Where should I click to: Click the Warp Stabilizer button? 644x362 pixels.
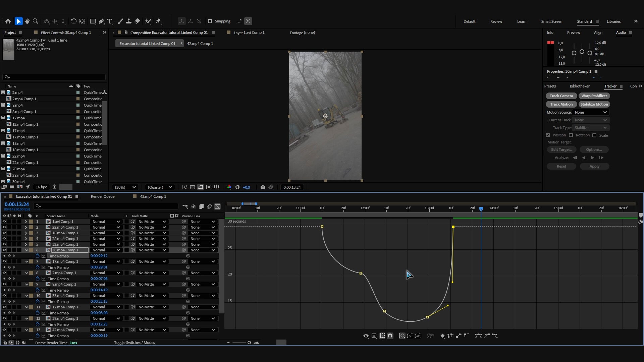pyautogui.click(x=594, y=96)
